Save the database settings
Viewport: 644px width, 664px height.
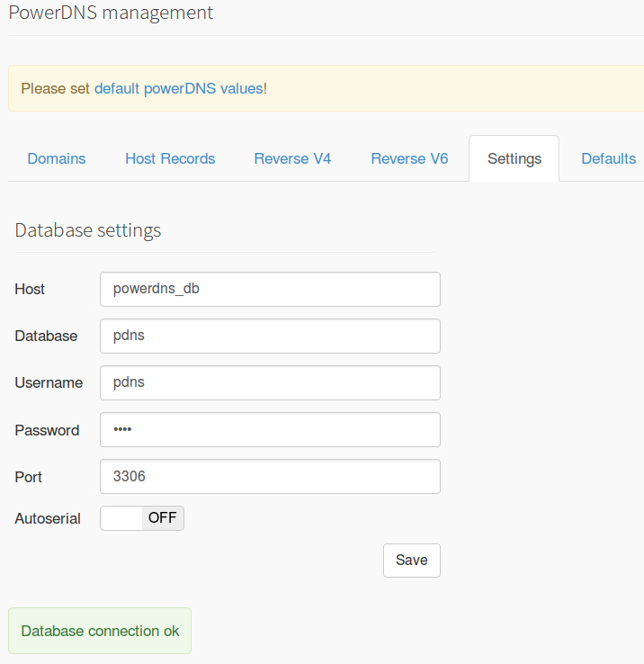point(412,561)
